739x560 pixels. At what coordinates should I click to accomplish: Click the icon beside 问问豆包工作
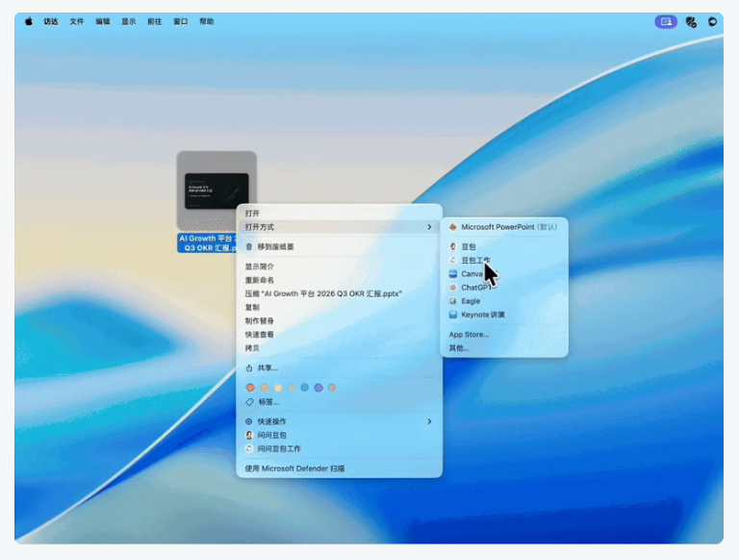coord(249,448)
